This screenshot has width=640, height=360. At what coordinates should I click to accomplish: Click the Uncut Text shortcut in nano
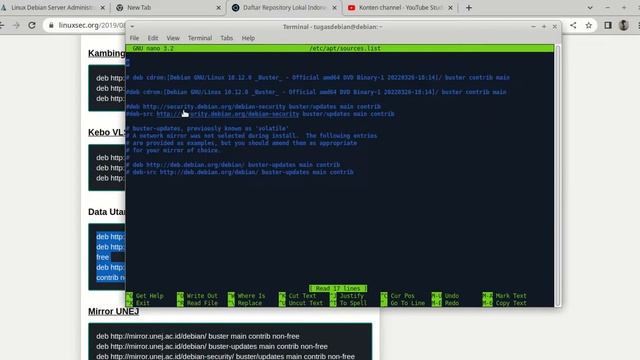(x=301, y=303)
